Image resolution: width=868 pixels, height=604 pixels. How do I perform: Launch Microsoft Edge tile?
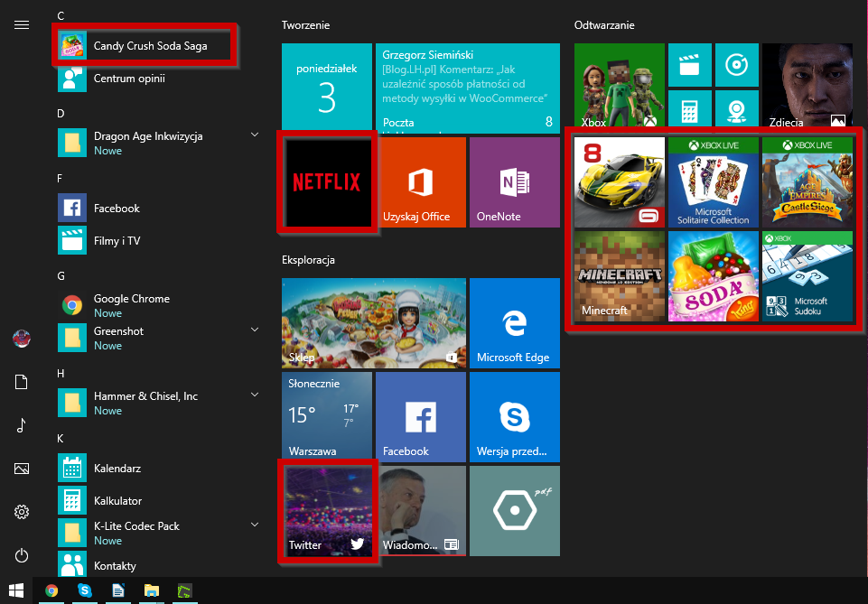click(x=515, y=323)
